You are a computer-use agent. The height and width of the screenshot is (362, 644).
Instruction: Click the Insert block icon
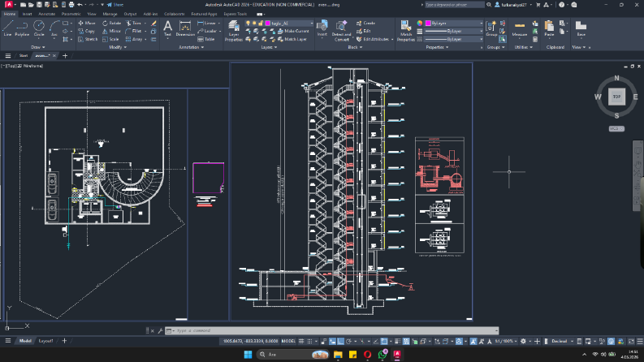322,26
